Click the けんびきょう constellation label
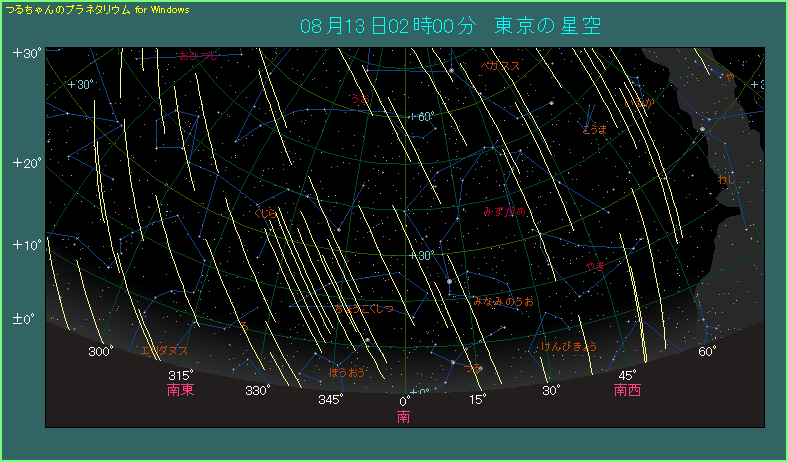 [x=569, y=346]
